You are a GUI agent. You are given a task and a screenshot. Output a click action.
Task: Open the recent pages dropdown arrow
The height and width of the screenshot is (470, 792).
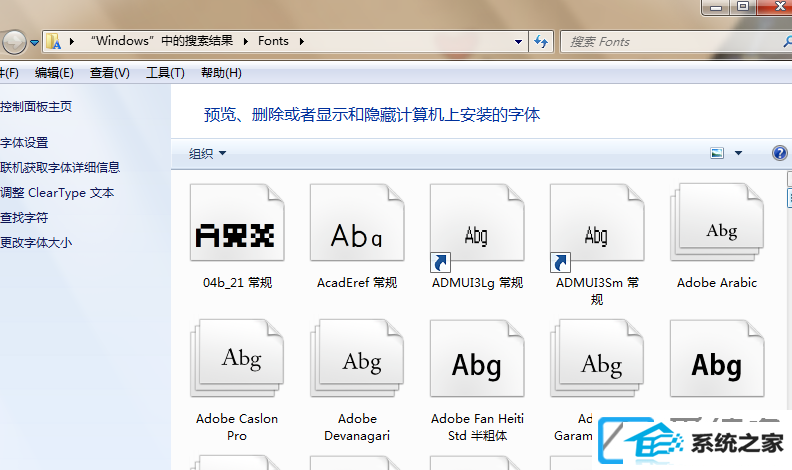(34, 42)
